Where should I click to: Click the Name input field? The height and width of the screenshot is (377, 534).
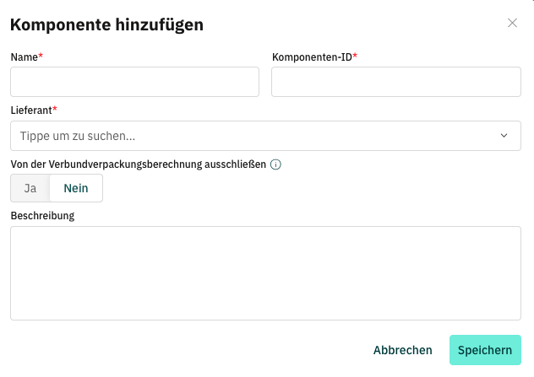135,82
